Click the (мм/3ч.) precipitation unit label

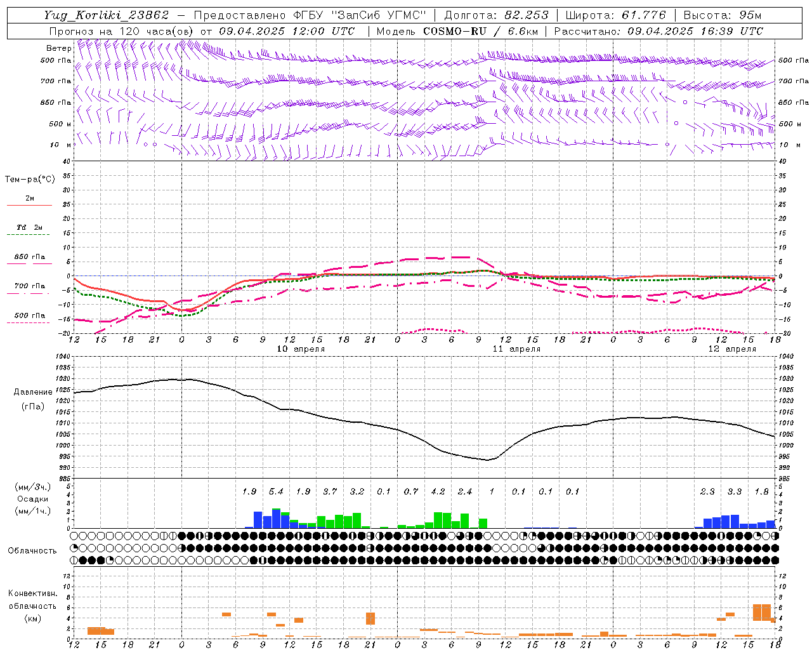[x=33, y=487]
